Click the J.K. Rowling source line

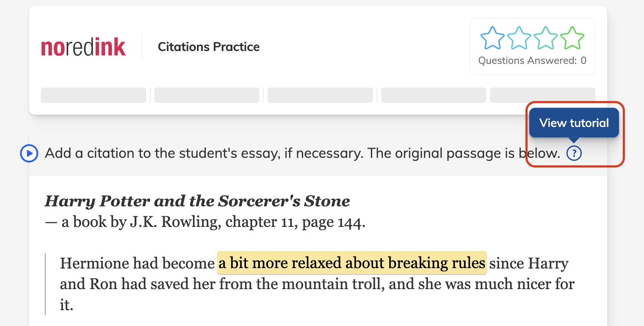[x=205, y=222]
